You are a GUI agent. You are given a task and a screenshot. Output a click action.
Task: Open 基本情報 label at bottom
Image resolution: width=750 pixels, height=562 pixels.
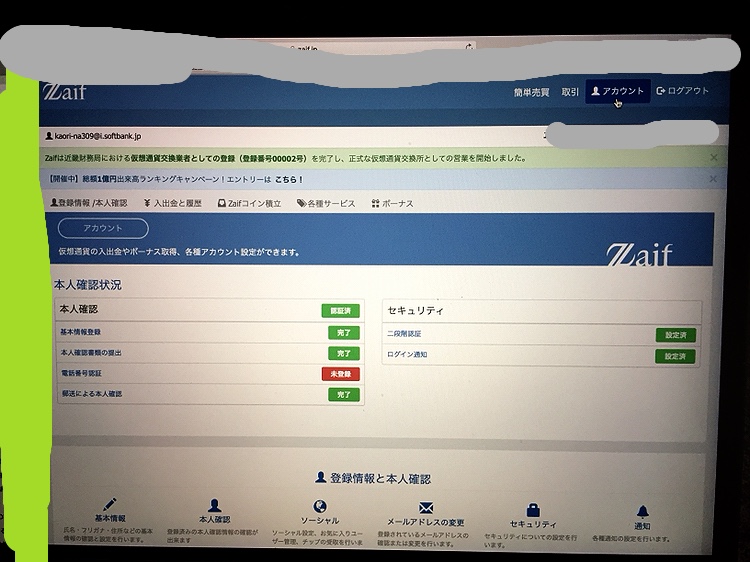click(110, 518)
